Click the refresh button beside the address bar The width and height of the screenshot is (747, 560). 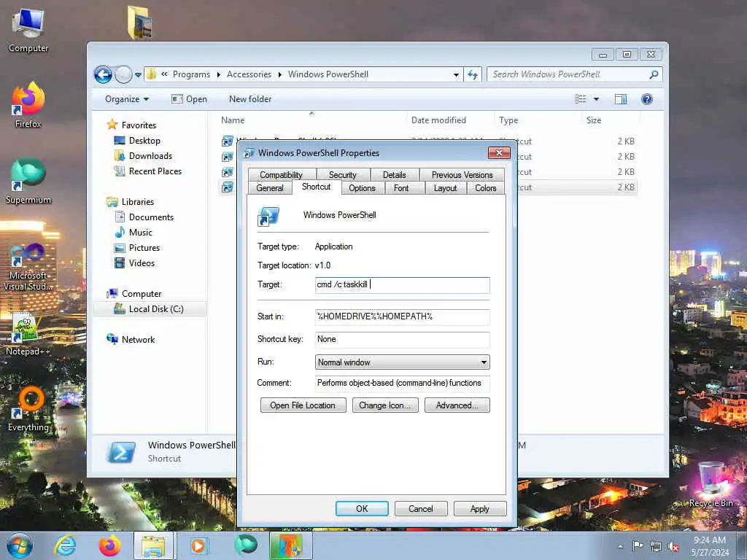click(x=473, y=74)
